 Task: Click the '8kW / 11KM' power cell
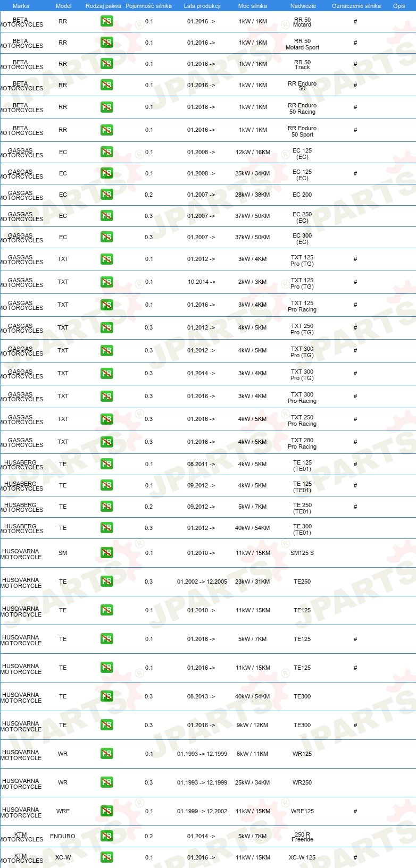coord(253,754)
